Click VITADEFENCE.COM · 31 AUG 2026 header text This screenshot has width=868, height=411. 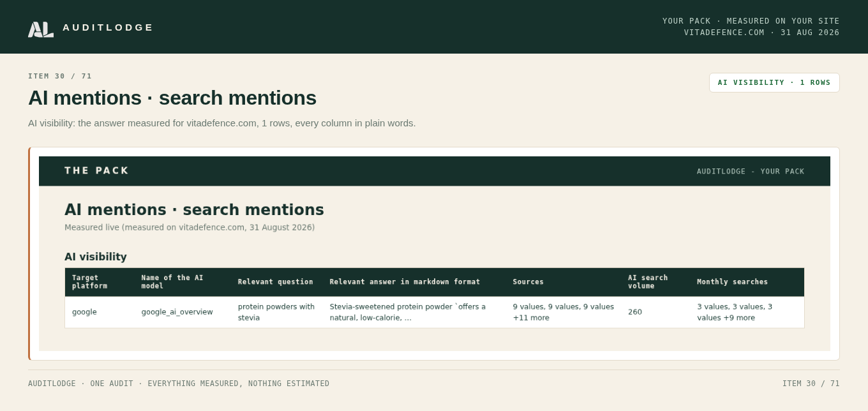(762, 33)
